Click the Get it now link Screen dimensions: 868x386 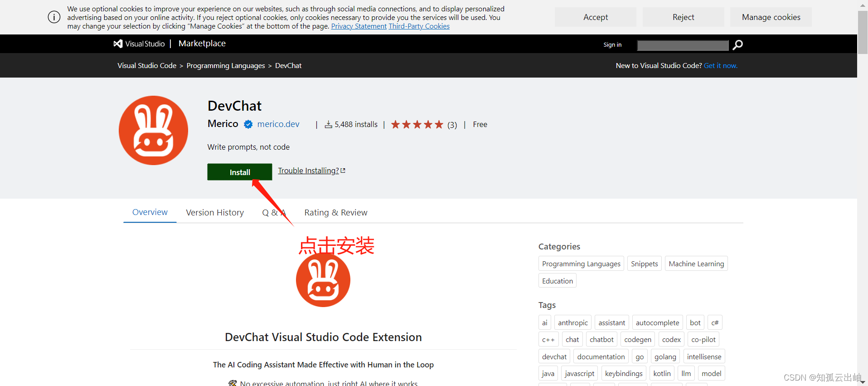721,66
